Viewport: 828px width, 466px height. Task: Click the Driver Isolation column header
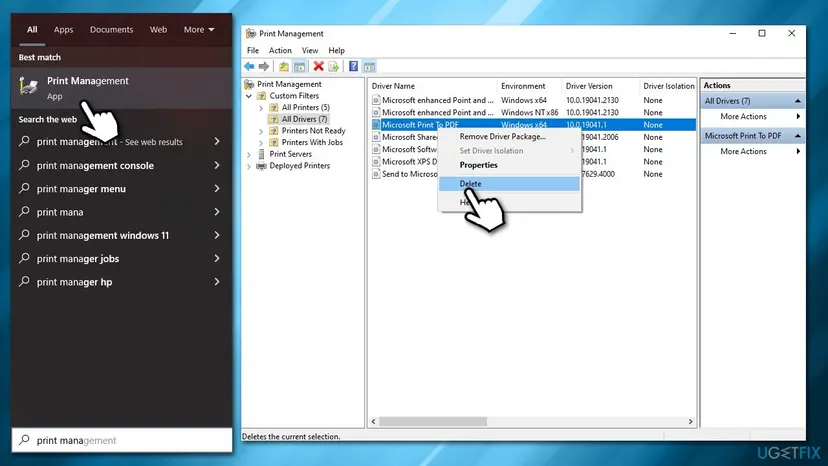tap(668, 86)
